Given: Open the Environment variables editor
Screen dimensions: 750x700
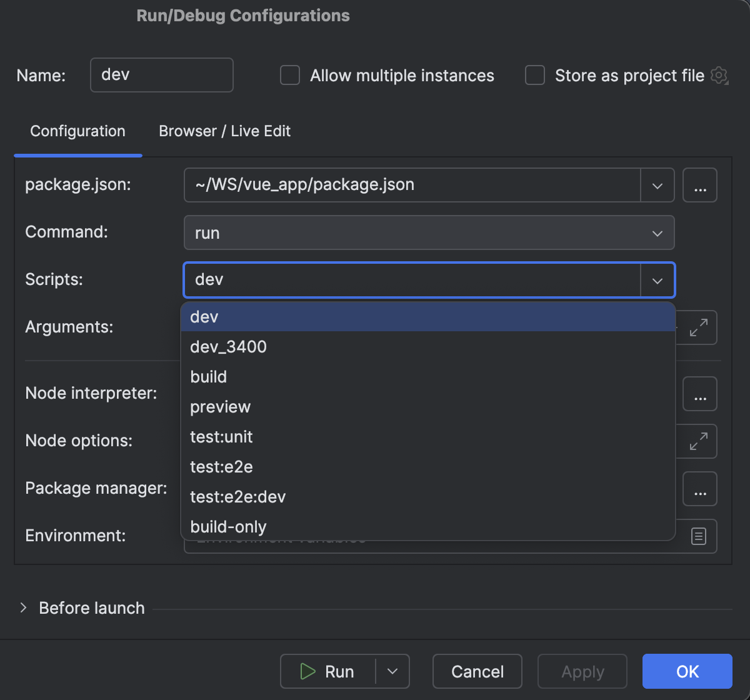Looking at the screenshot, I should click(x=699, y=536).
